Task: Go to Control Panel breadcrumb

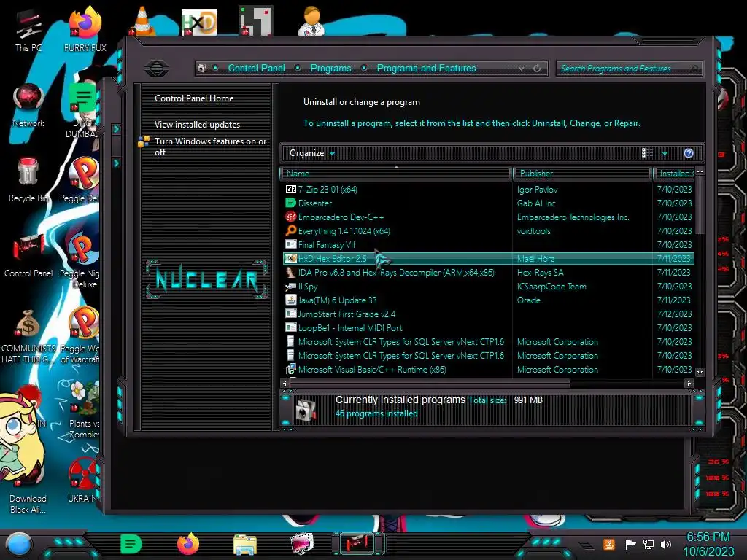Action: (256, 68)
